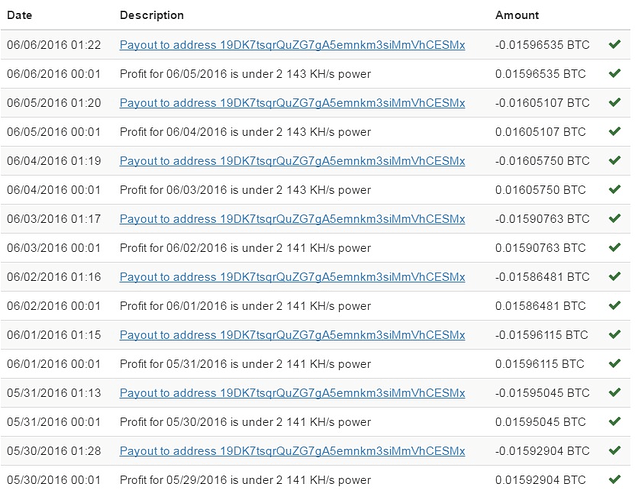This screenshot has height=500, width=635.
Task: Open payout link dated 06/06/2016 01:22
Action: pos(292,45)
